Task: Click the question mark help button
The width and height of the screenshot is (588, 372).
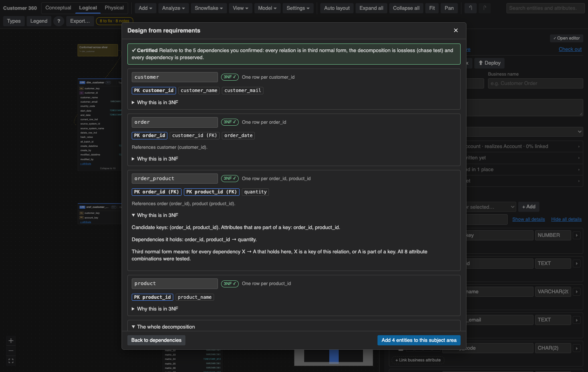Action: (x=59, y=21)
